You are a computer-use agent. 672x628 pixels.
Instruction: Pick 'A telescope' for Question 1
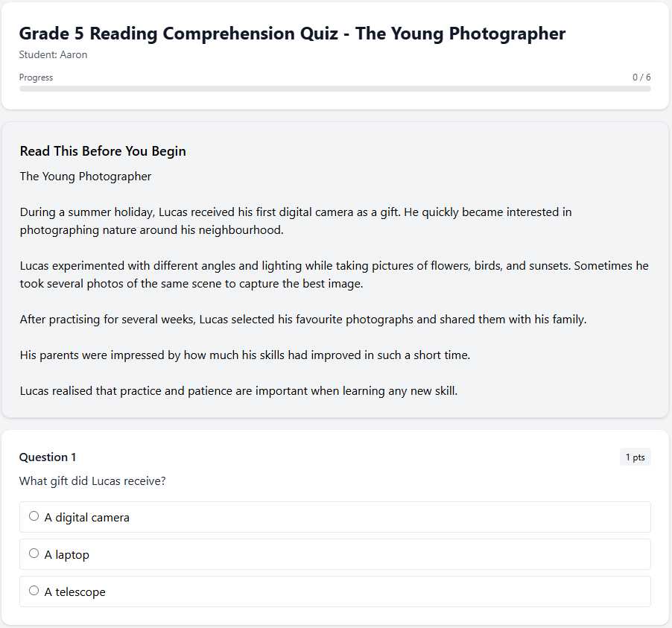(x=34, y=590)
